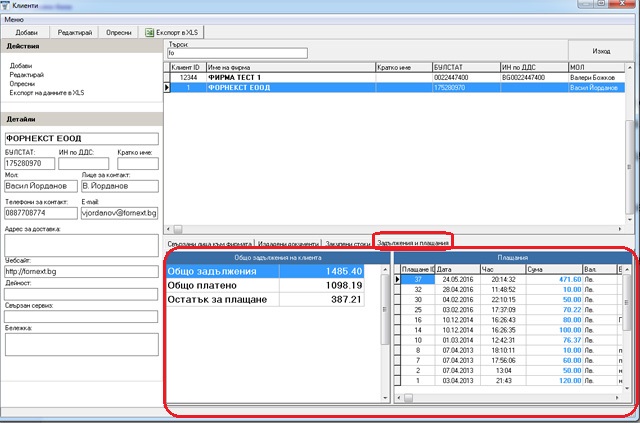Click the Лице за контакт field
This screenshot has height=423, width=640.
pos(120,186)
